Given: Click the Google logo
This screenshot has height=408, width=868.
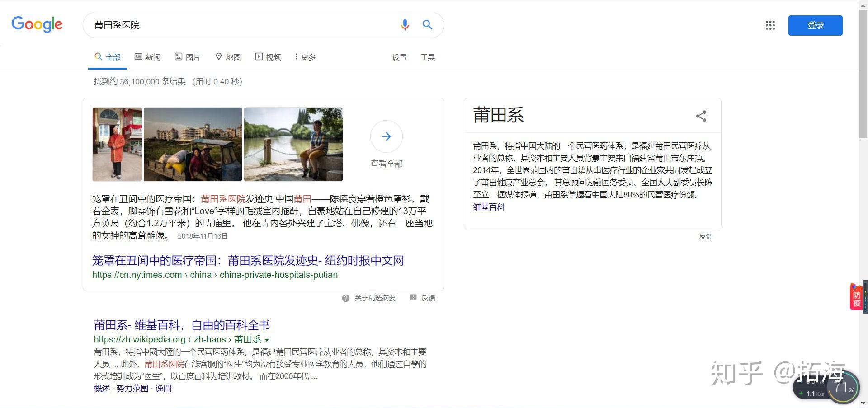Looking at the screenshot, I should 37,24.
